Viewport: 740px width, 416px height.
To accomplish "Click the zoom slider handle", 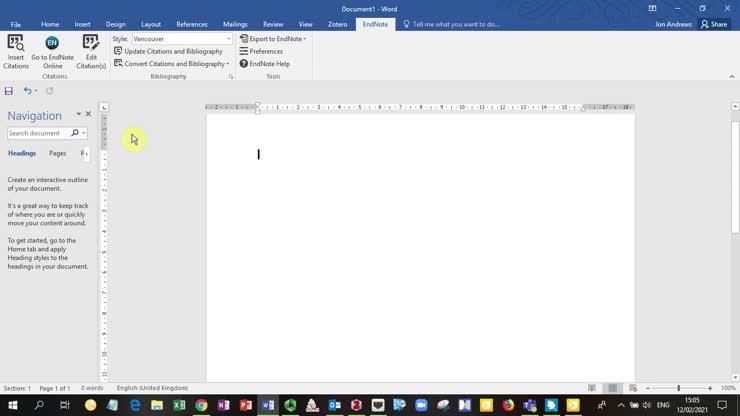I will 679,388.
